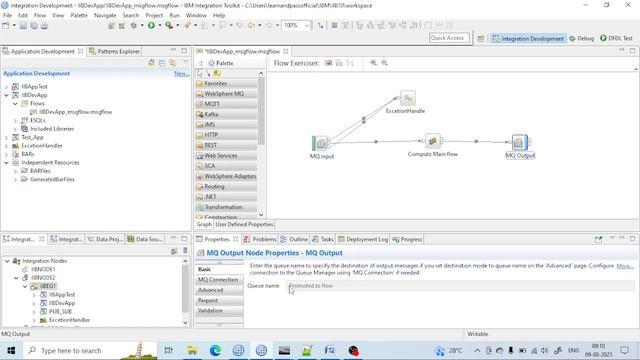The image size is (640, 360).
Task: Open the Navigate menu
Action: coord(105,15)
